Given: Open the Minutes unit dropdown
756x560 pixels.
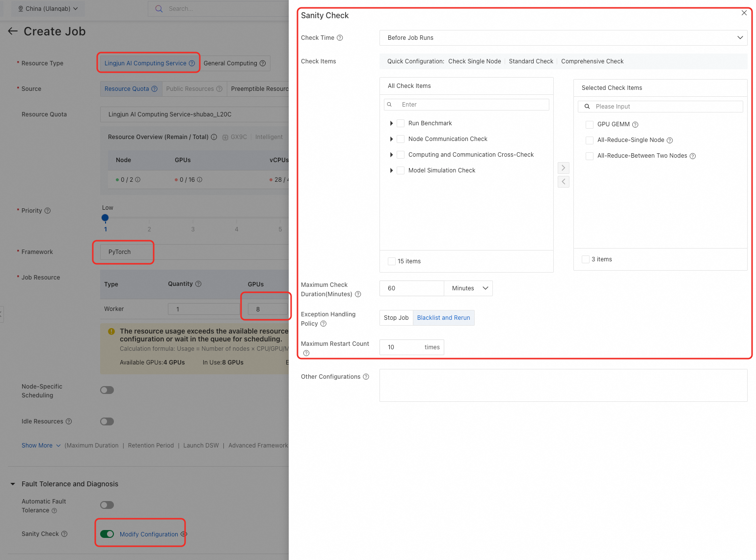Looking at the screenshot, I should pos(468,288).
